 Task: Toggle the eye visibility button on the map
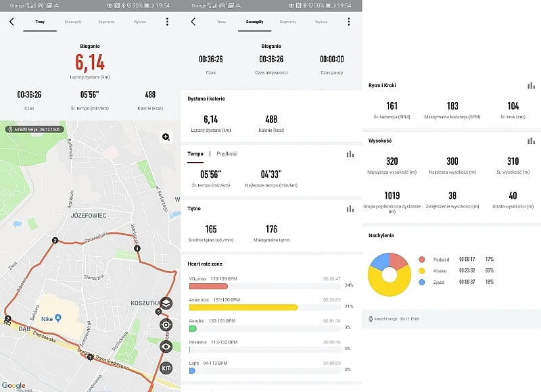click(x=166, y=346)
